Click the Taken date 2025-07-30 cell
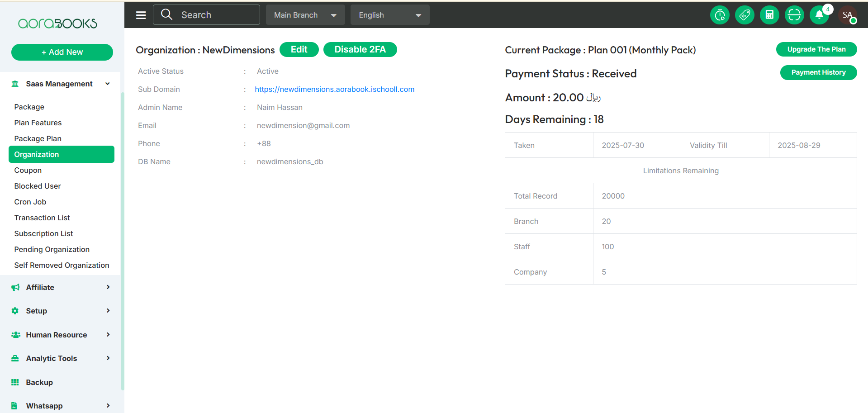868x413 pixels. pos(637,145)
